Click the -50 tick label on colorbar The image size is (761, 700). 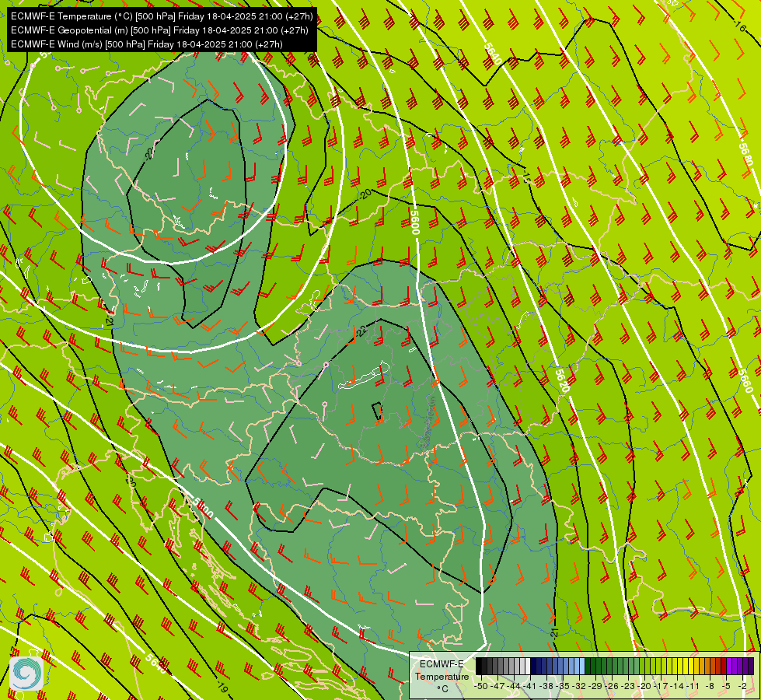(481, 686)
